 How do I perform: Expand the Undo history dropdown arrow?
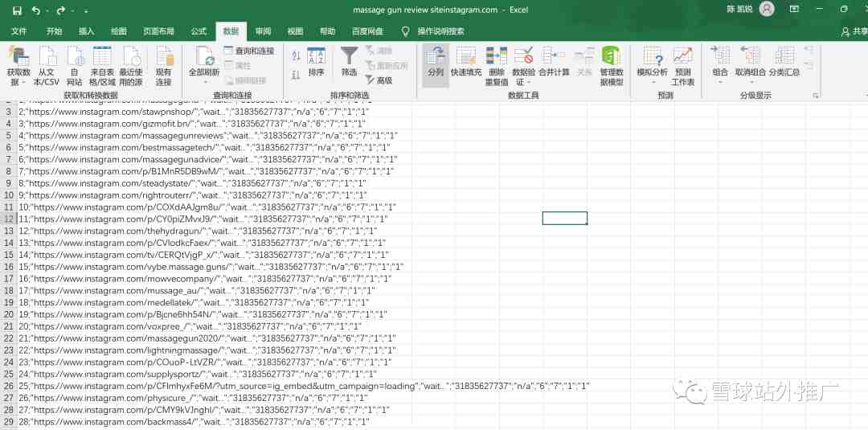47,10
